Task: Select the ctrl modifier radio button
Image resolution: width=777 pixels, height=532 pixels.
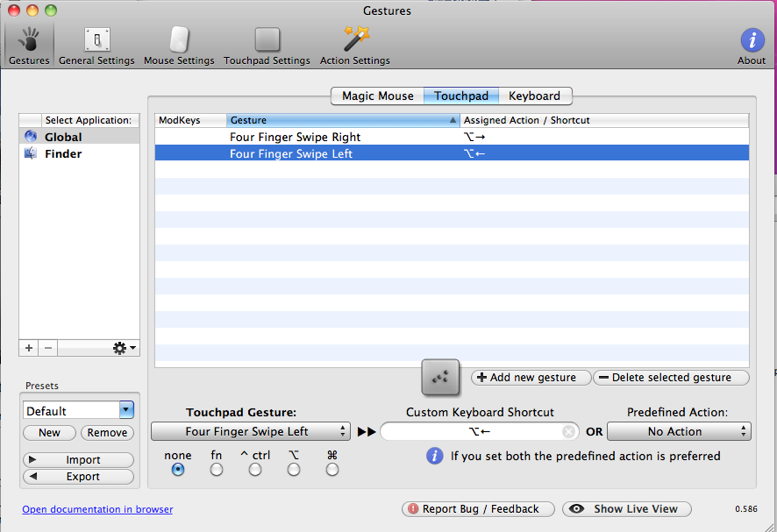Action: (x=255, y=470)
